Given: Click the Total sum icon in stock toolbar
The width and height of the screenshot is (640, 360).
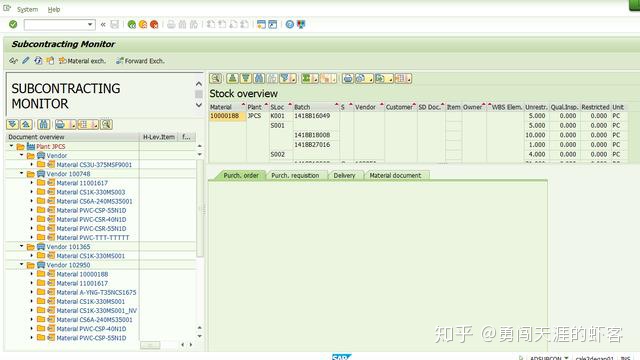Looking at the screenshot, I should tap(306, 78).
